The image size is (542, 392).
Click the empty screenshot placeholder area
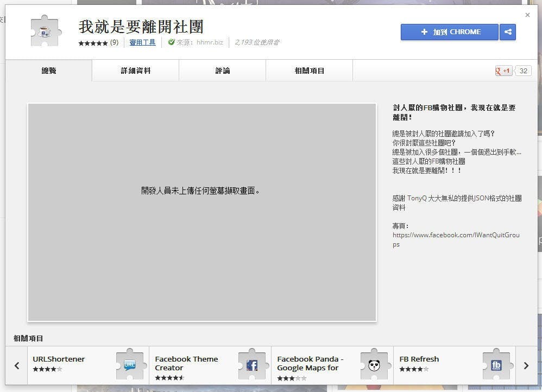tap(202, 212)
